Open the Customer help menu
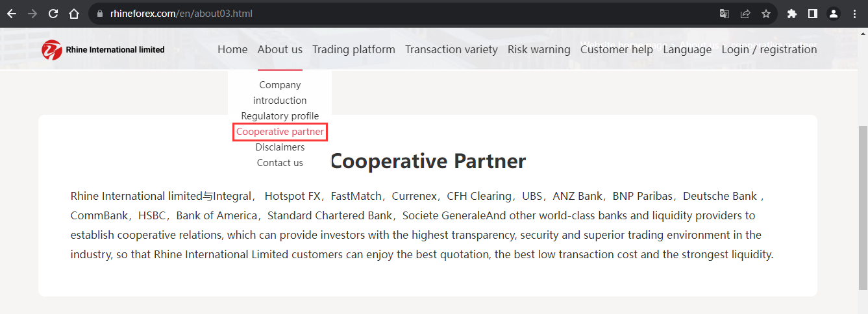 click(617, 49)
